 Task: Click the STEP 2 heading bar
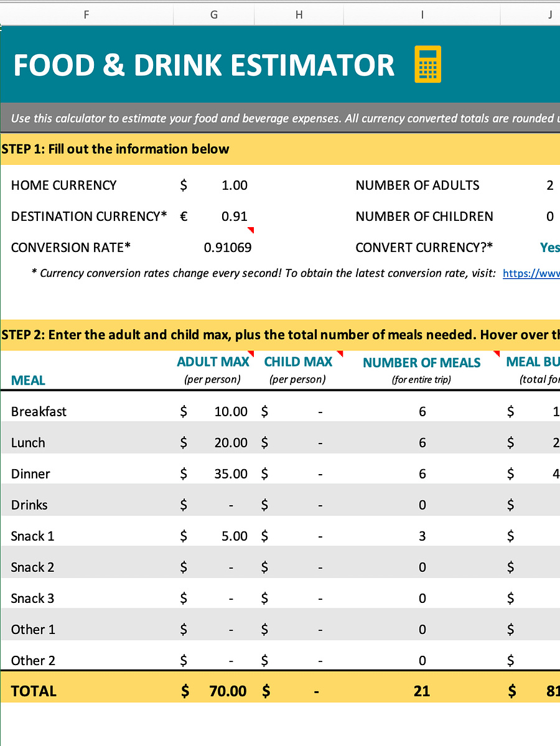[280, 335]
